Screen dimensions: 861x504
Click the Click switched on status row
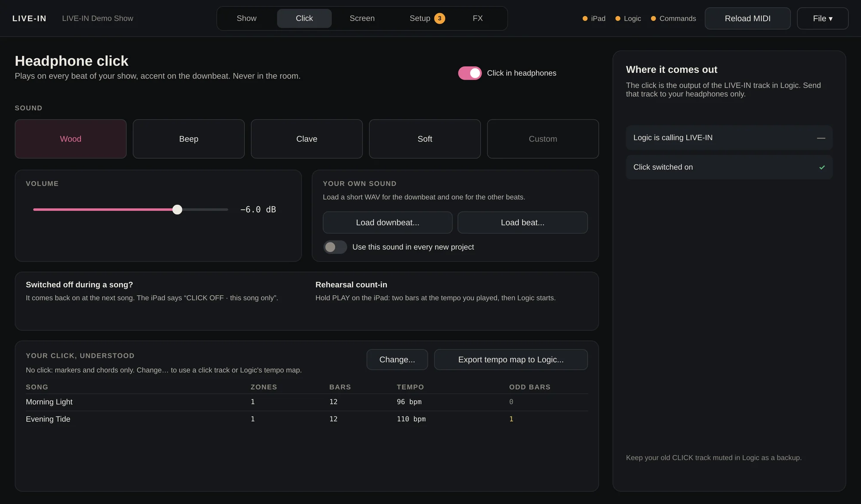[729, 167]
